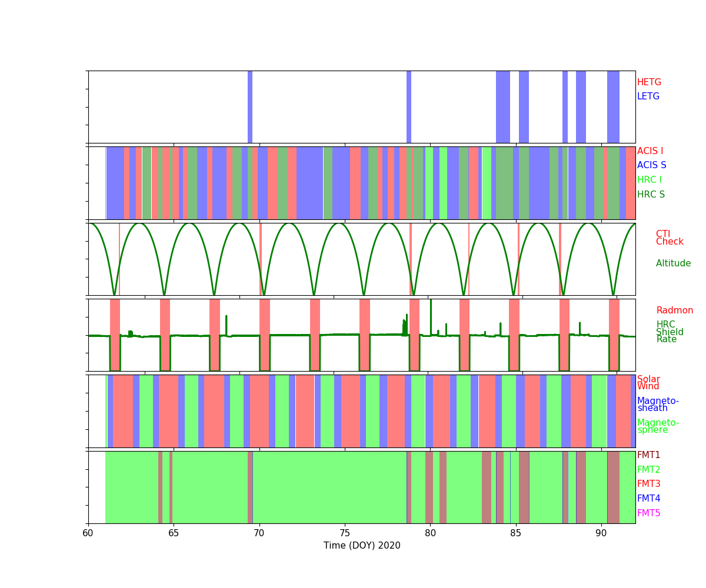The height and width of the screenshot is (588, 706).
Task: Click the HRC S legend label
Action: tap(651, 195)
